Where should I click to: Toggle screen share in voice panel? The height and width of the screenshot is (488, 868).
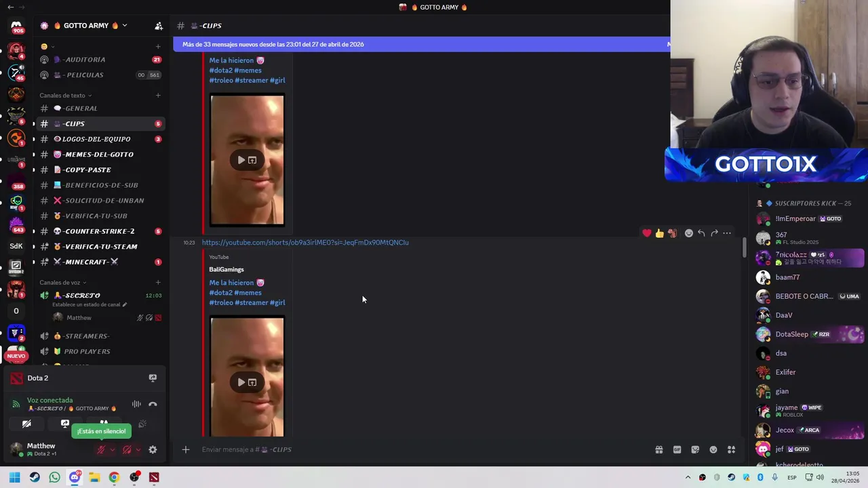pyautogui.click(x=65, y=424)
